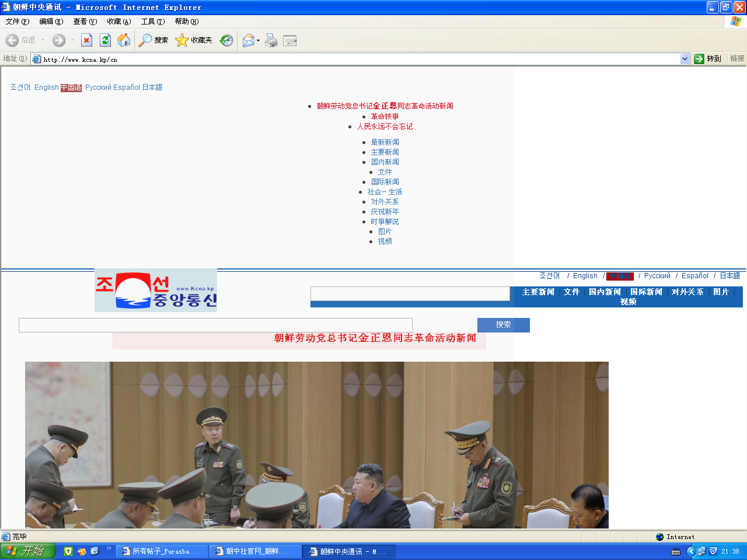Image resolution: width=747 pixels, height=560 pixels.
Task: Click the search text field beside the KCNA logo
Action: pyautogui.click(x=410, y=293)
